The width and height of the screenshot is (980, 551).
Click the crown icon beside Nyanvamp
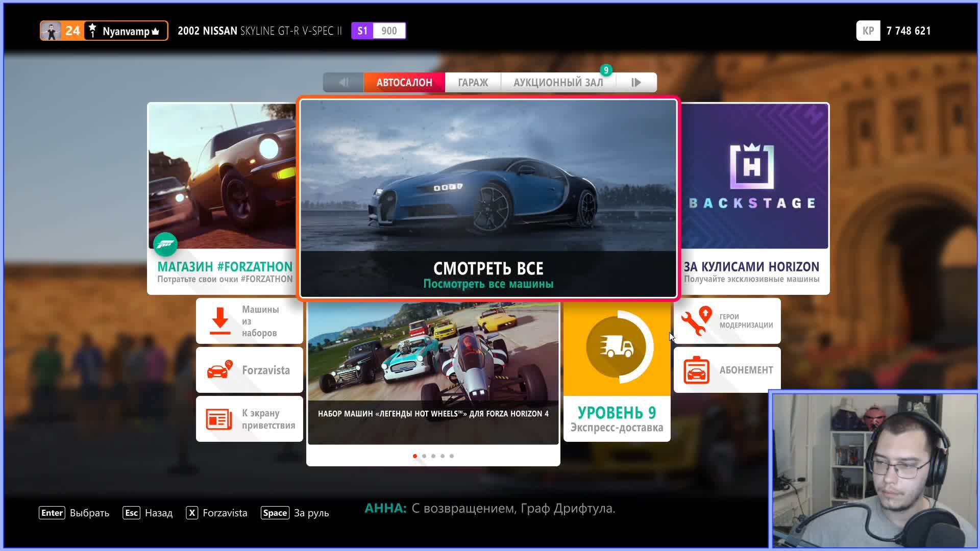pos(156,32)
